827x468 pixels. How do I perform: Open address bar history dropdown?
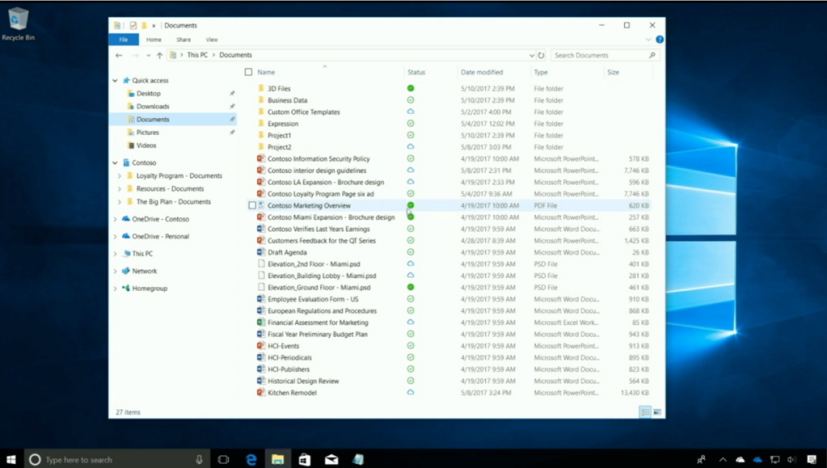[531, 55]
